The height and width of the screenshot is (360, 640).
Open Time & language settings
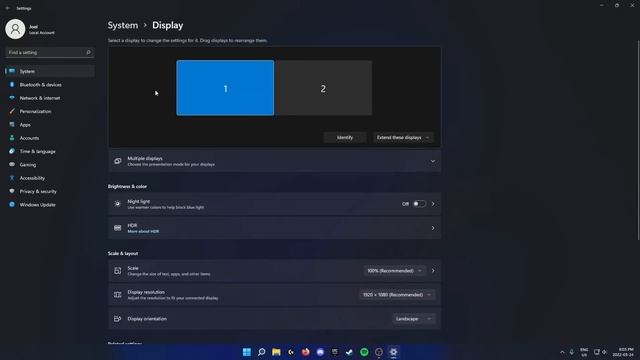pyautogui.click(x=49, y=151)
